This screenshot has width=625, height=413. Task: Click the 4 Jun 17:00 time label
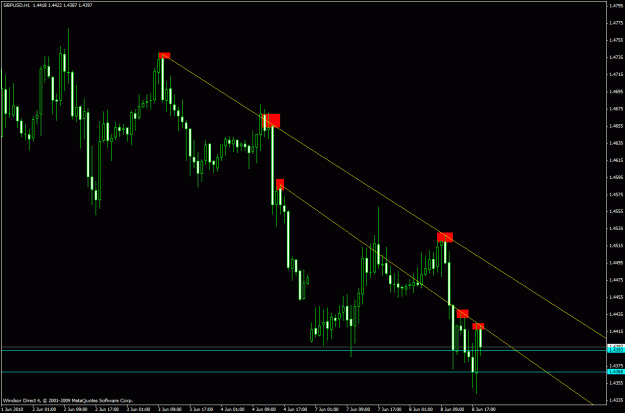point(295,409)
